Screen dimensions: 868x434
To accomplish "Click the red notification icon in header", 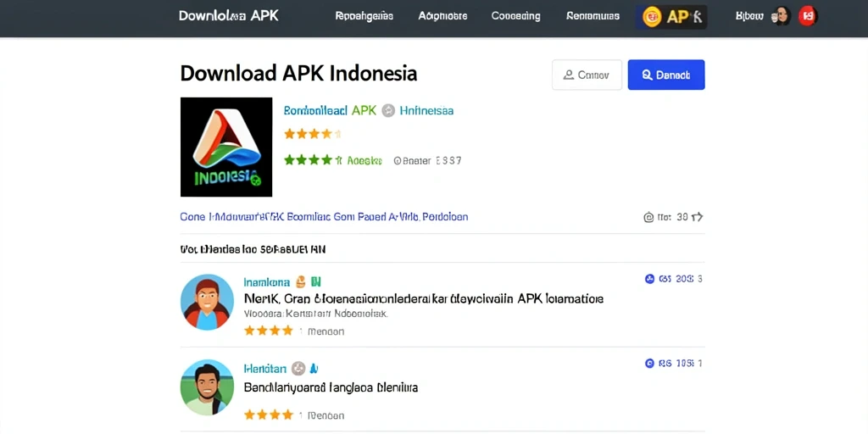I will 808,16.
